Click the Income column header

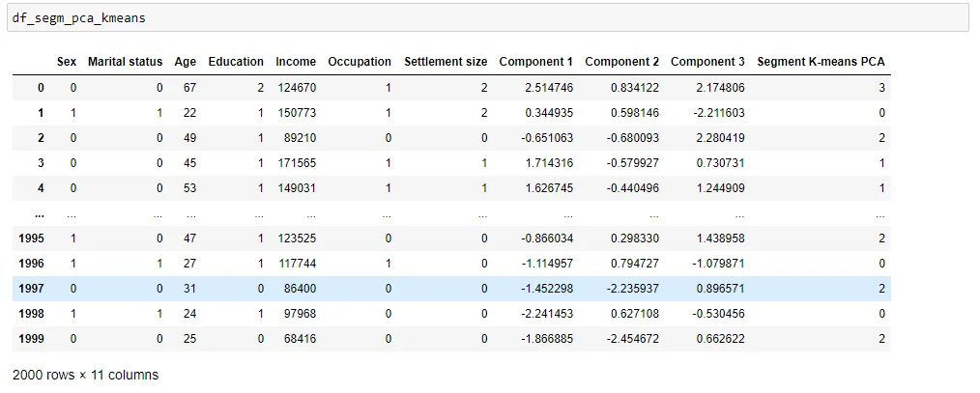[295, 62]
